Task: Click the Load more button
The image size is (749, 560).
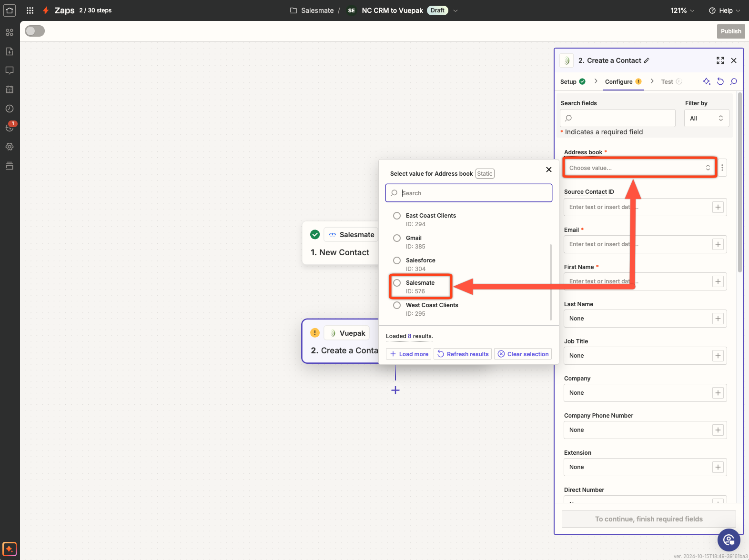Action: [x=409, y=354]
